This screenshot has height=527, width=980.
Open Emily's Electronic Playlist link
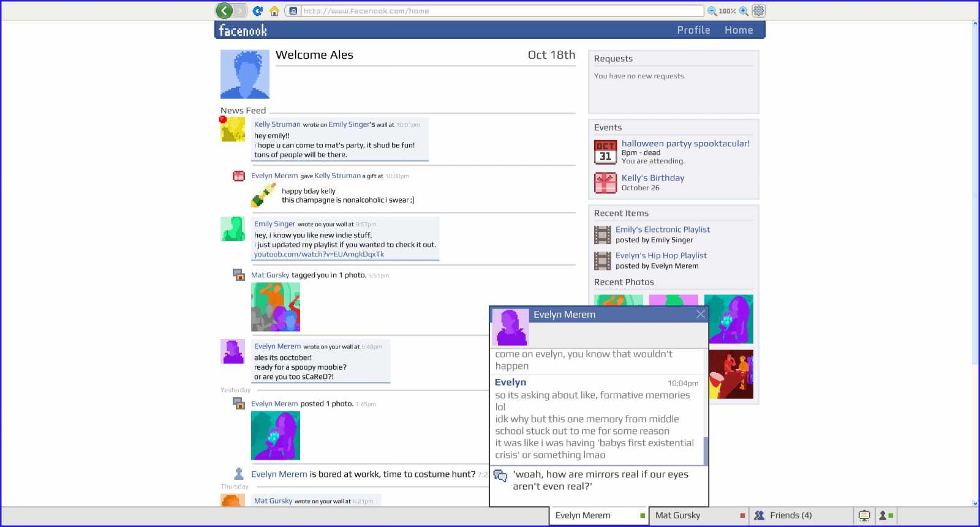pyautogui.click(x=663, y=230)
